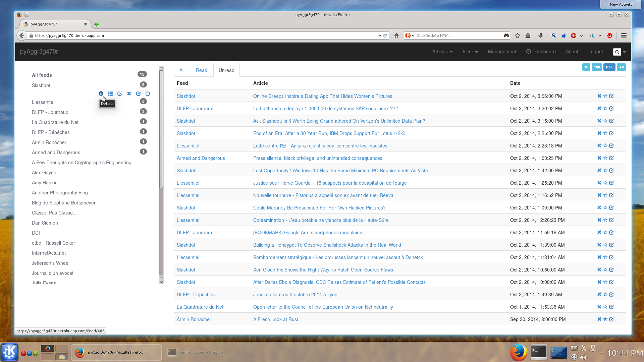Viewport: 644px width, 362px height.
Task: Limit list to 10 articles
Action: point(586,67)
